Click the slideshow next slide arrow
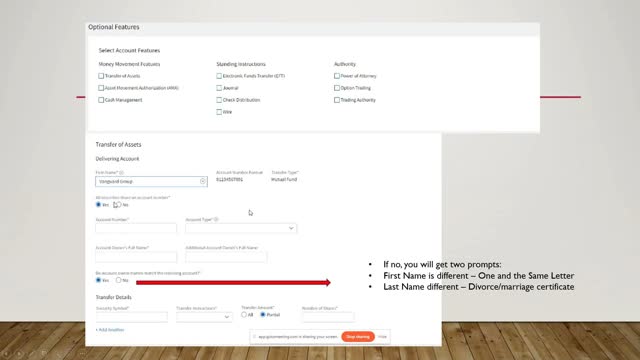The image size is (640, 360). [x=19, y=353]
